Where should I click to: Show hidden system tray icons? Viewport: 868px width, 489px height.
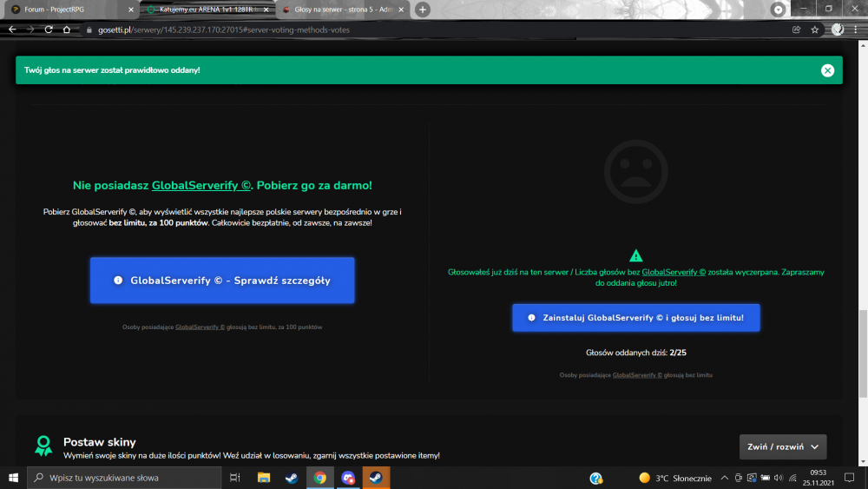click(x=724, y=478)
